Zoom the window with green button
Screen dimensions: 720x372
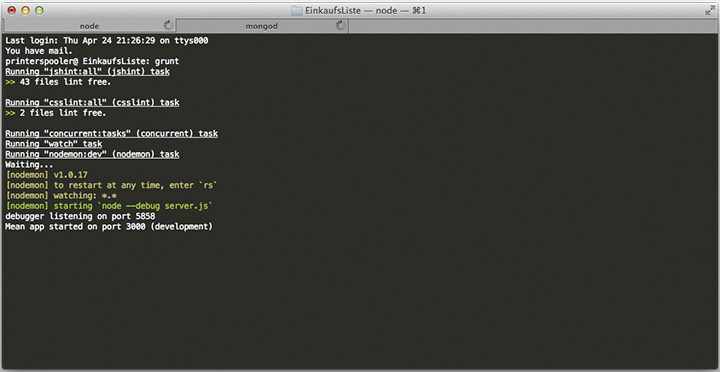[39, 10]
